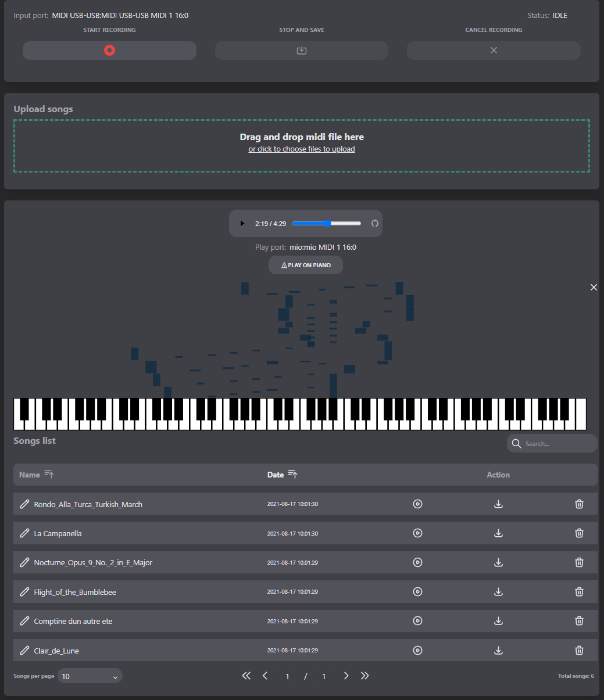Play Nocturne_Opus_9_No._2_in_E_Major

(417, 562)
